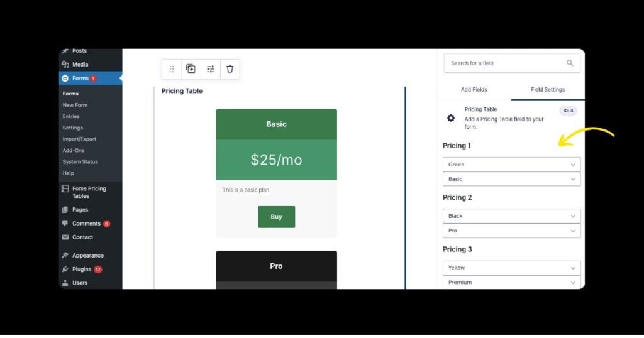Open Pricing 2 color dropdown (Black)

(511, 216)
